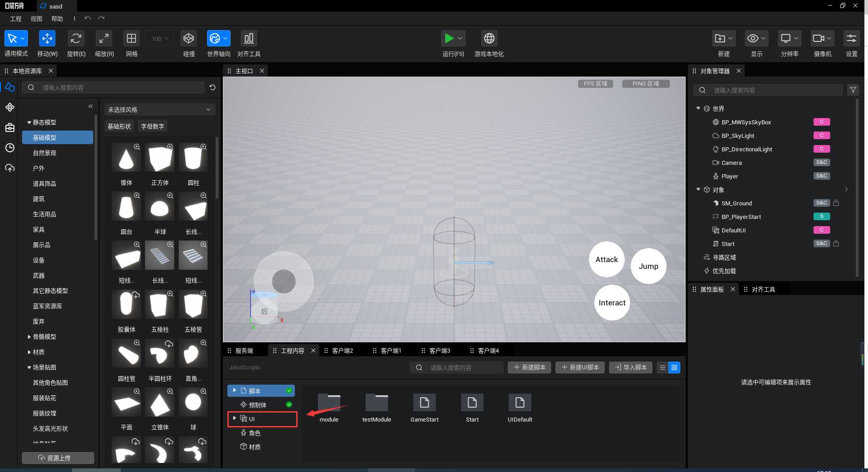Screen dimensions: 868x472
Task: Open 游戏本地化 globe icon
Action: [489, 39]
